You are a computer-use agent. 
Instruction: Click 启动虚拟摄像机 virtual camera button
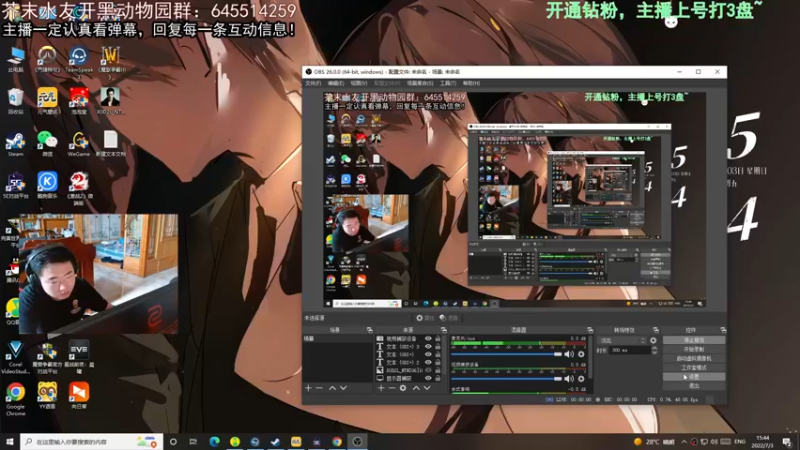[694, 359]
